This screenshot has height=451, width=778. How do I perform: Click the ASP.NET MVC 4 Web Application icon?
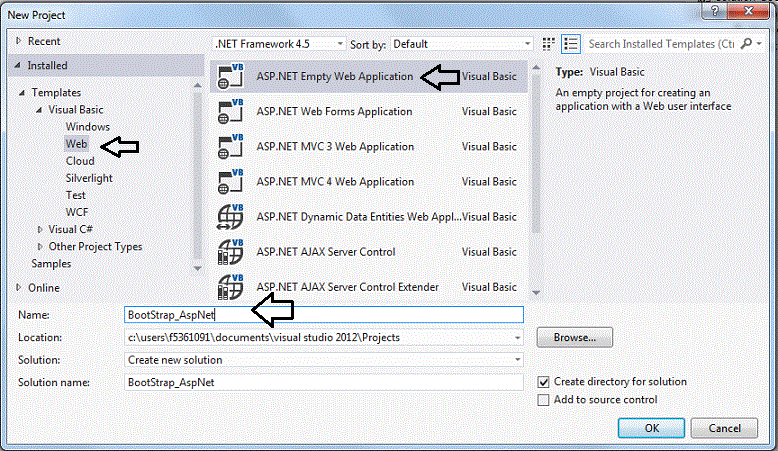point(231,182)
